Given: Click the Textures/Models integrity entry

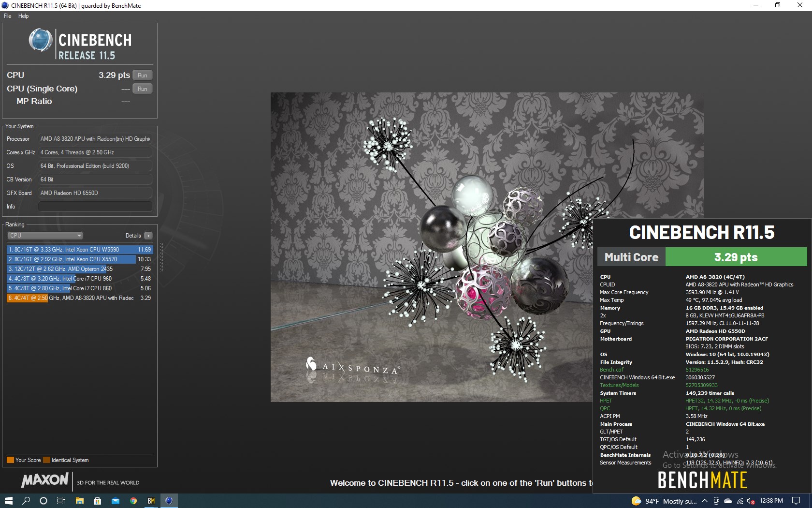Looking at the screenshot, I should click(x=619, y=385).
